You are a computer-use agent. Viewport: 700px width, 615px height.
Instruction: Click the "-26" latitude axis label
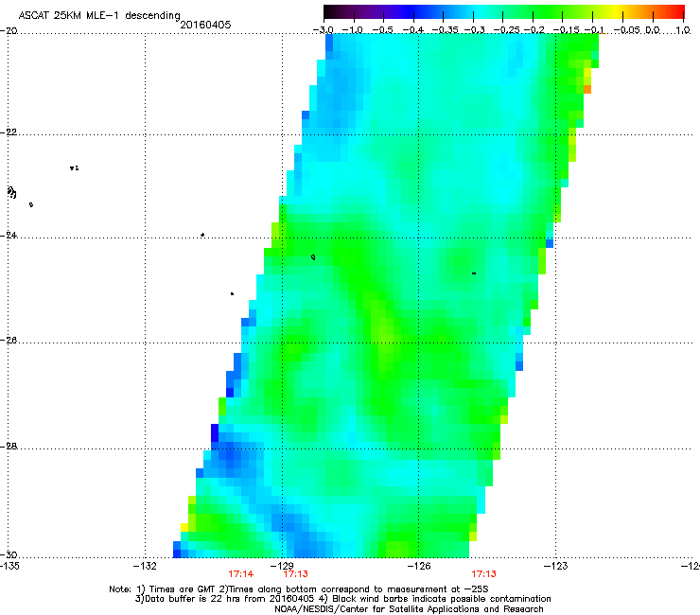[9, 341]
